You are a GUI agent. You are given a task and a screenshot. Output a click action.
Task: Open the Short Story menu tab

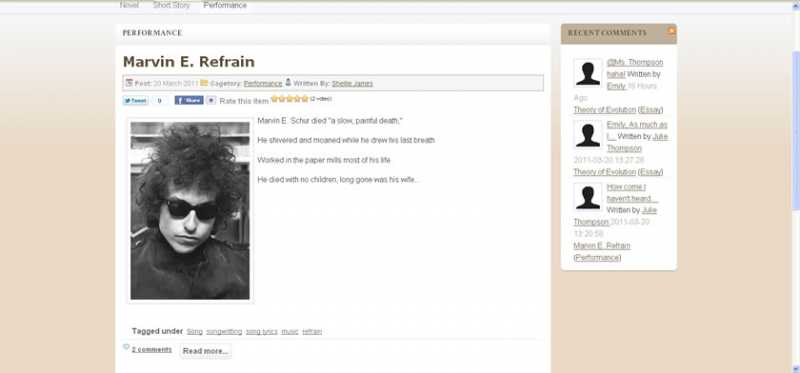(171, 5)
